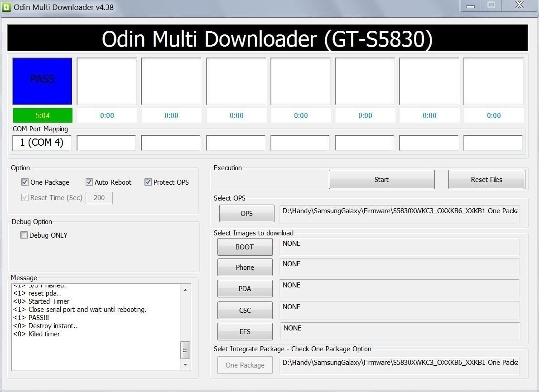Minimize the Odin window
The height and width of the screenshot is (392, 539).
coord(471,6)
